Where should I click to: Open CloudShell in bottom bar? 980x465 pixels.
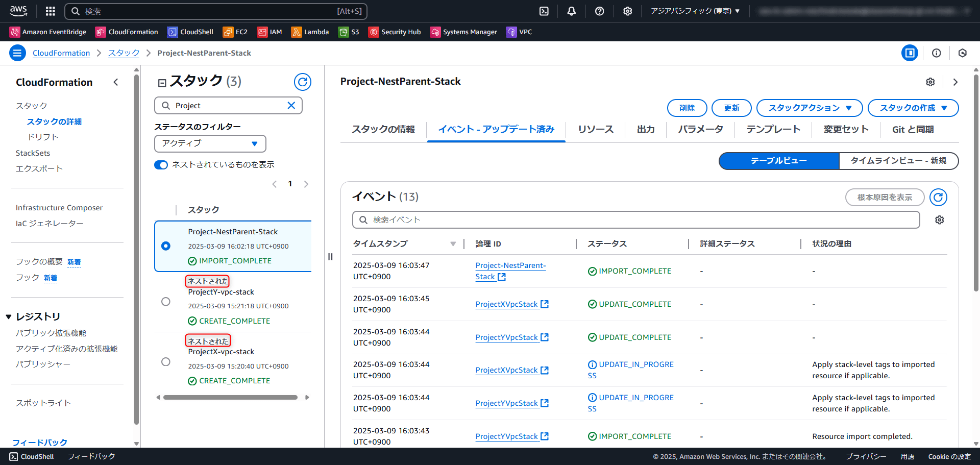(x=32, y=456)
